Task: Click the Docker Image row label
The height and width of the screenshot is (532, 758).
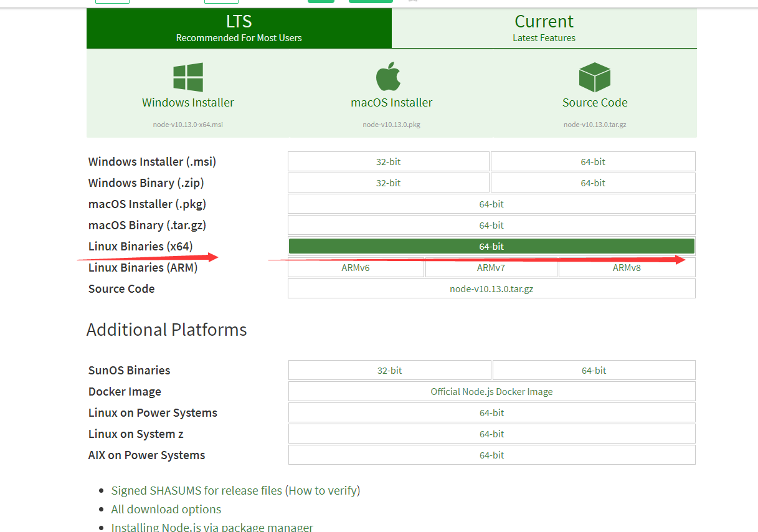Action: coord(125,391)
